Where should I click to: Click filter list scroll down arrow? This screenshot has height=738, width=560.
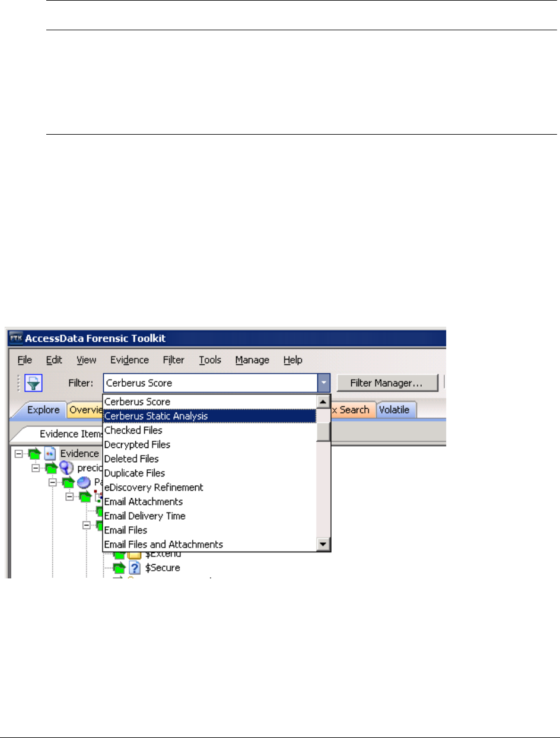point(323,544)
